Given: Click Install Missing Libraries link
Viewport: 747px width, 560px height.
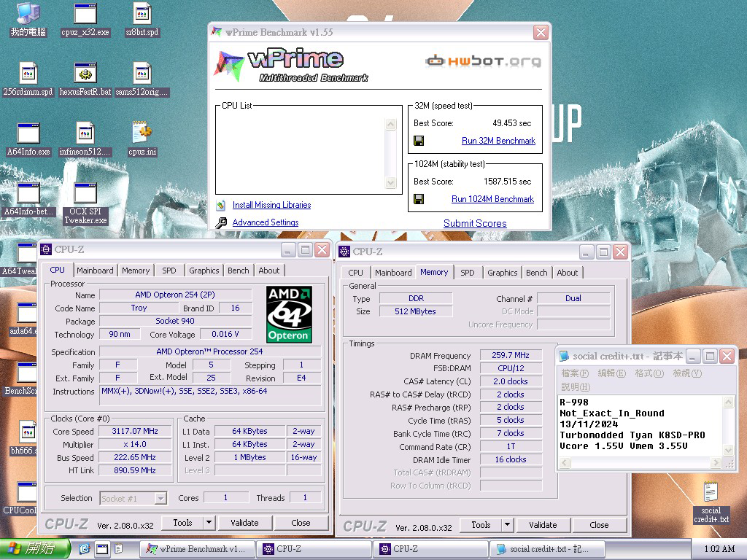Looking at the screenshot, I should pos(271,205).
